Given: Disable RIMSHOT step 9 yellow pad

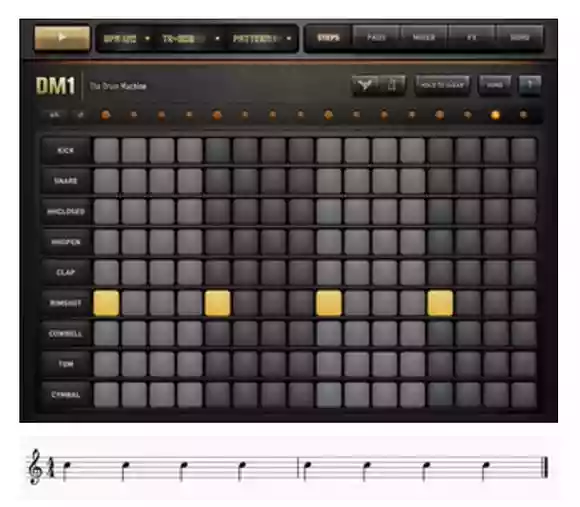Looking at the screenshot, I should 329,303.
